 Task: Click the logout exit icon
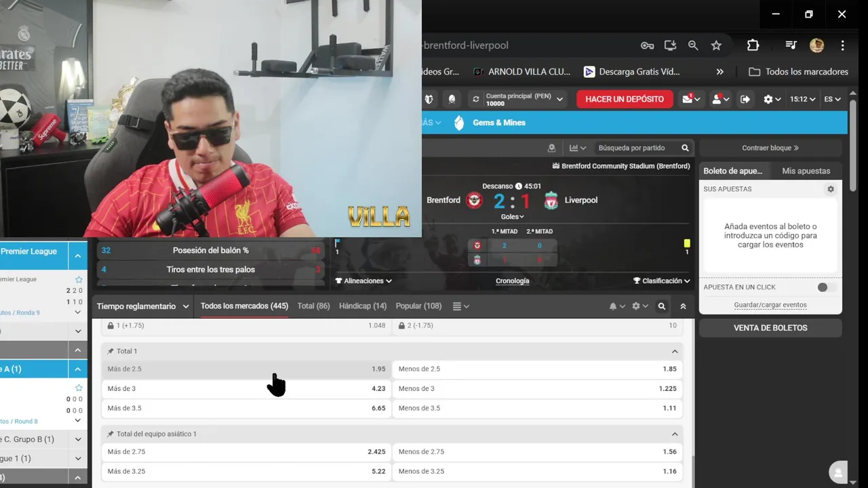point(745,99)
